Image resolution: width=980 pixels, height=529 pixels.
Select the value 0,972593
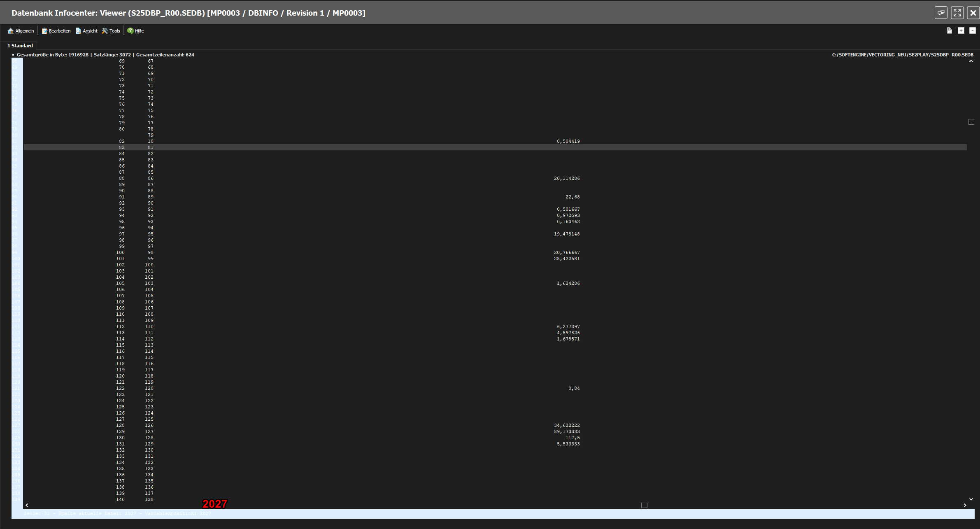coord(568,215)
